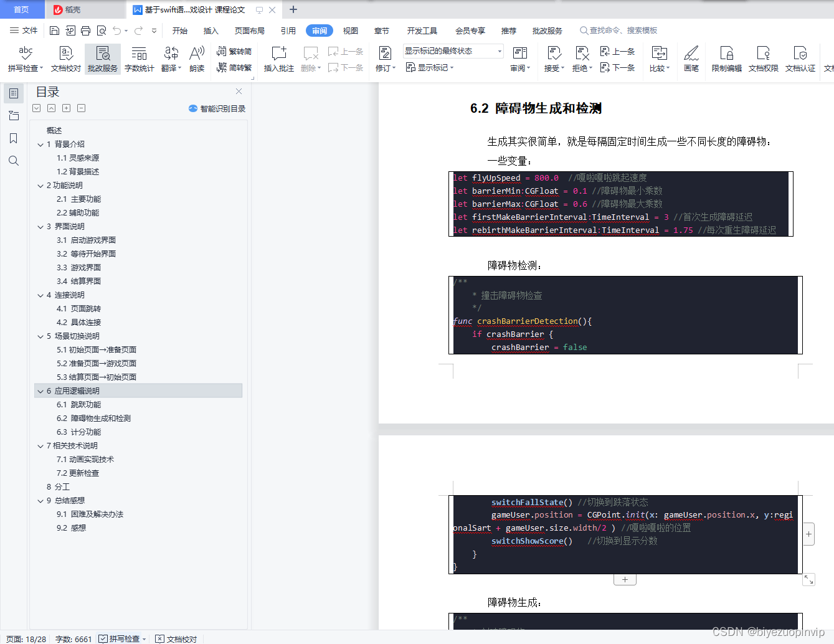
Task: Jump to outline item '3.3 游戏界面'
Action: click(78, 268)
